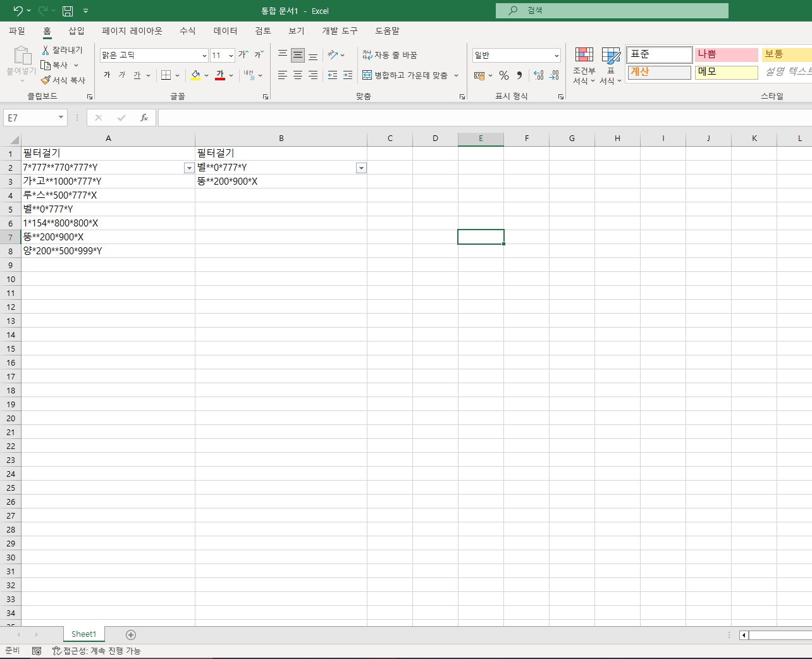Add a new sheet with the plus icon
This screenshot has width=812, height=659.
tap(131, 634)
